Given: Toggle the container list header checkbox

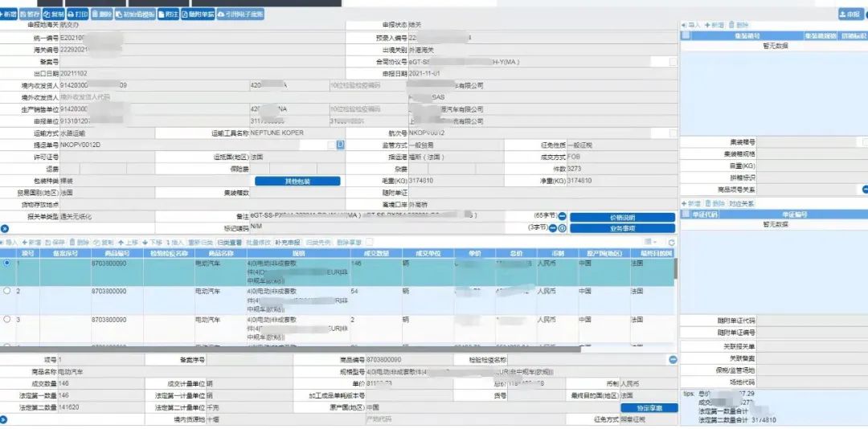Looking at the screenshot, I should [686, 35].
